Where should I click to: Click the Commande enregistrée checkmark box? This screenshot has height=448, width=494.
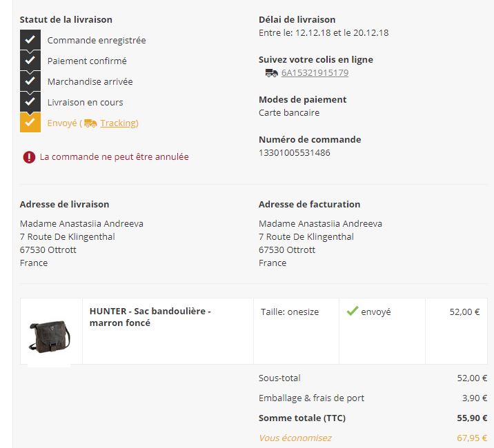pos(30,40)
